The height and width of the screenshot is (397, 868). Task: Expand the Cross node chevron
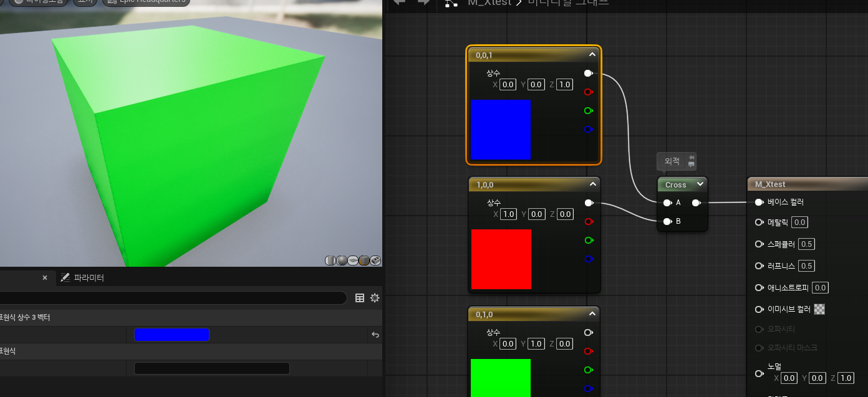(700, 184)
